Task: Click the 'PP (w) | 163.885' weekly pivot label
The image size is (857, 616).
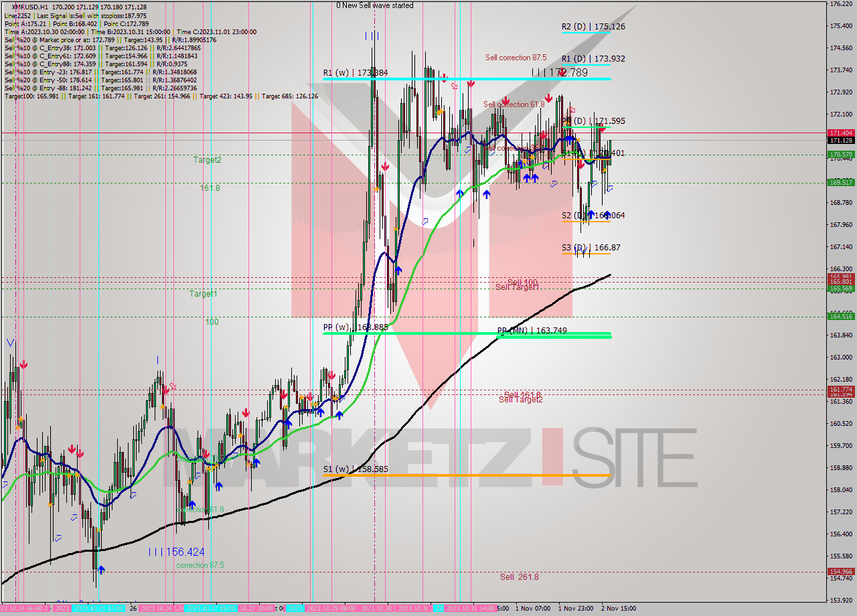Action: 356,327
